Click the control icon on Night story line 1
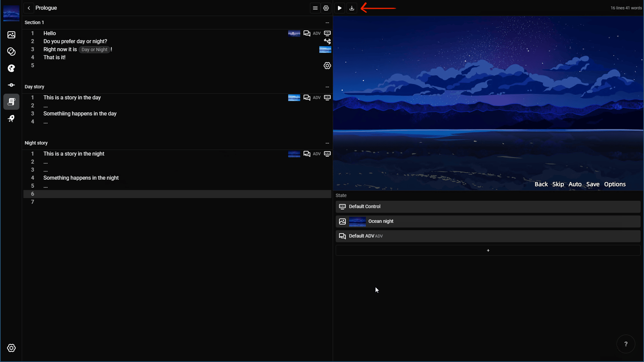The height and width of the screenshot is (362, 644). [x=327, y=154]
